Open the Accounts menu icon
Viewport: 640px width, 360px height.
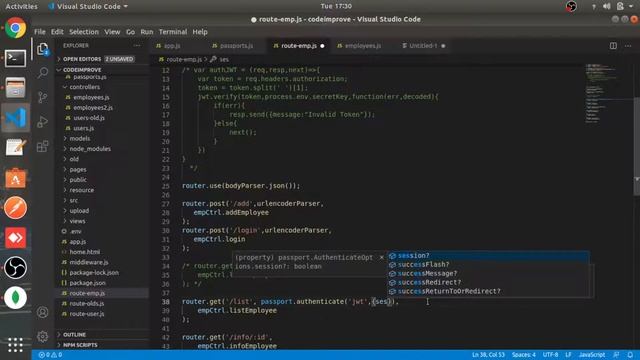pos(42,312)
